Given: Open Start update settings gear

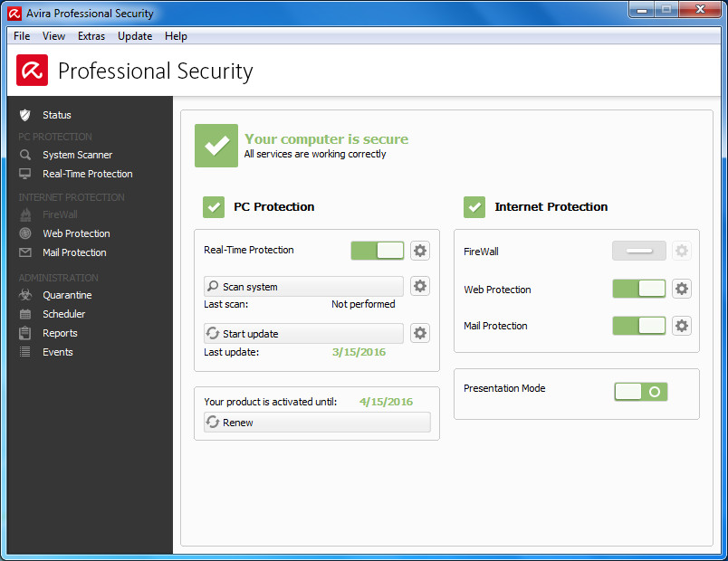Looking at the screenshot, I should tap(420, 333).
